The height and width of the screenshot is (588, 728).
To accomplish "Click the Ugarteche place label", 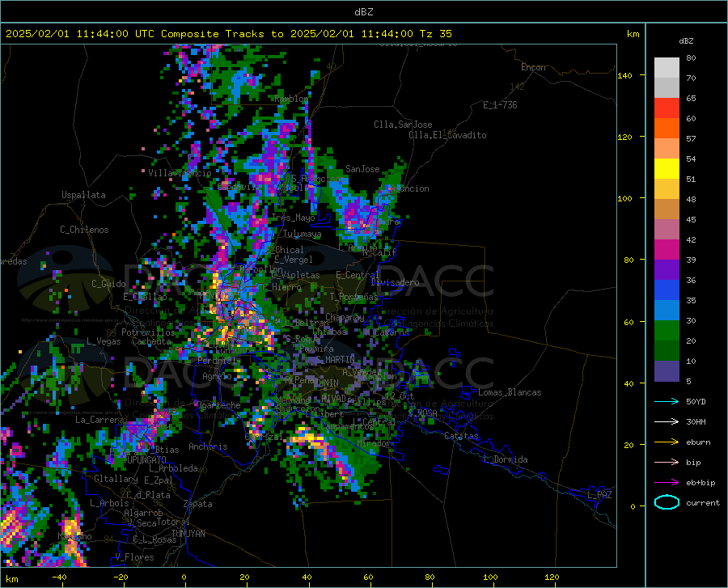I will click(218, 405).
